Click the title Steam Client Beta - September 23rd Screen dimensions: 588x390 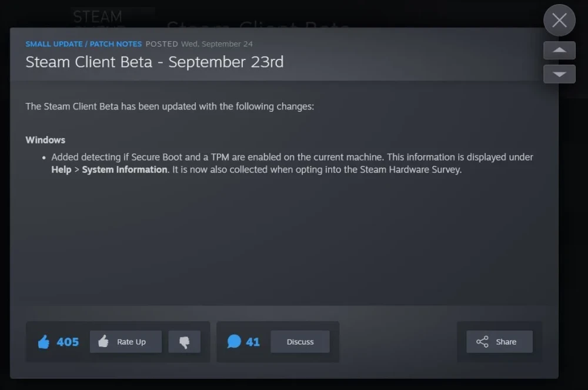pos(155,62)
